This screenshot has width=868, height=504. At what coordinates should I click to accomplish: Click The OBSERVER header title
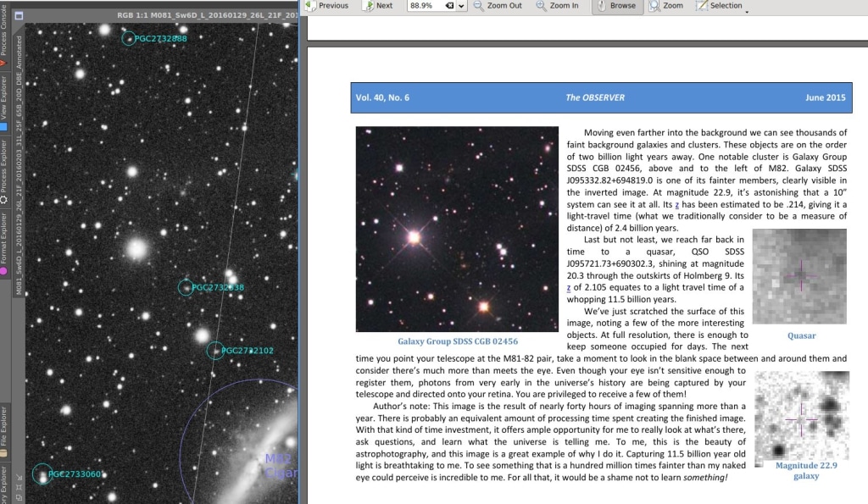click(x=595, y=97)
